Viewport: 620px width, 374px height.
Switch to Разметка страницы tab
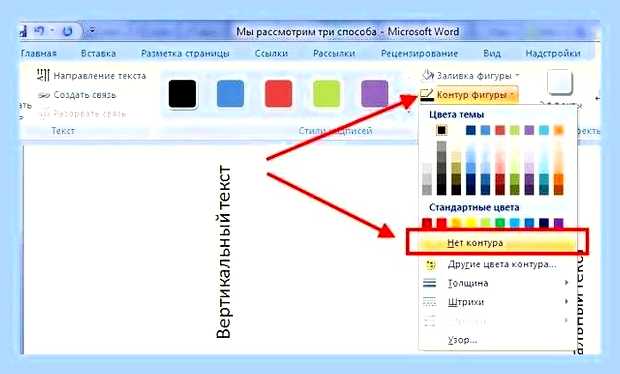coord(185,54)
